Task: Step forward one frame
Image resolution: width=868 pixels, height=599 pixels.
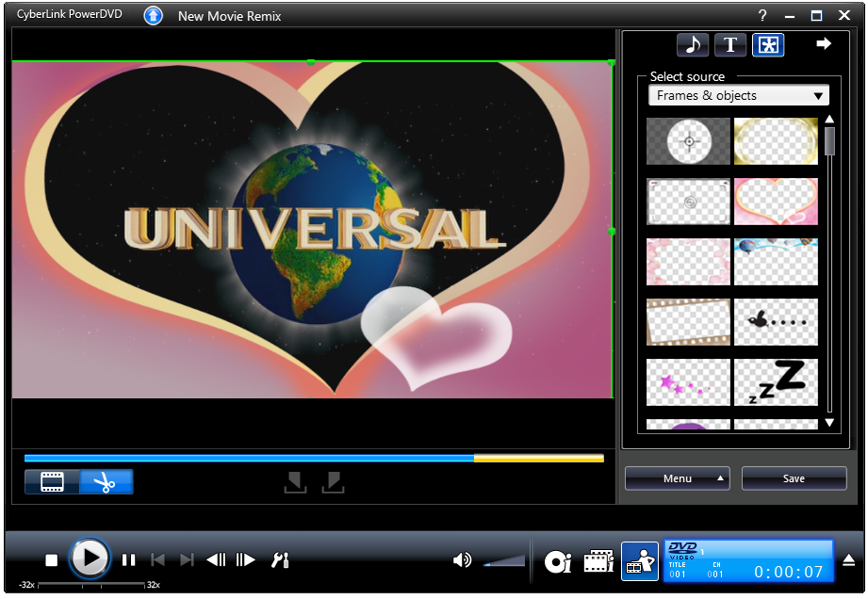Action: point(245,560)
